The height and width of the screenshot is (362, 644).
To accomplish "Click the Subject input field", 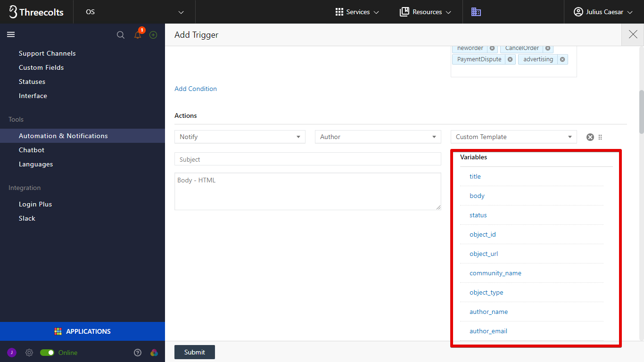I will click(x=308, y=159).
